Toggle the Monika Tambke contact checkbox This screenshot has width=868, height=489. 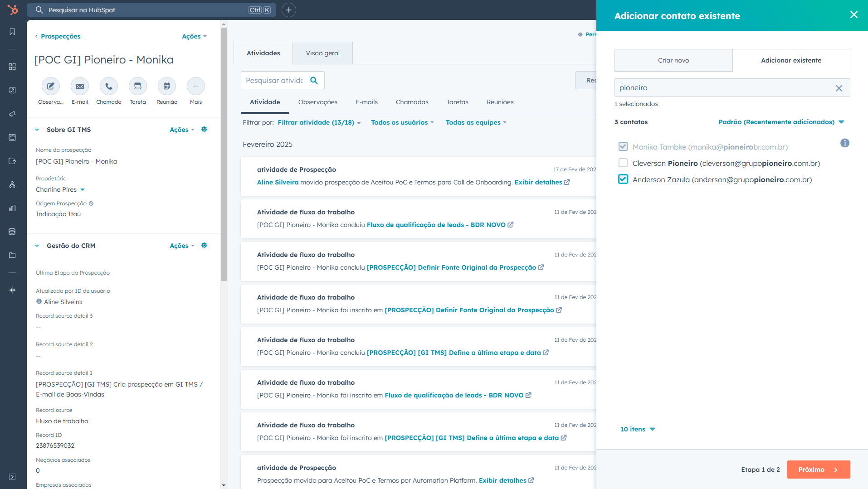click(623, 146)
